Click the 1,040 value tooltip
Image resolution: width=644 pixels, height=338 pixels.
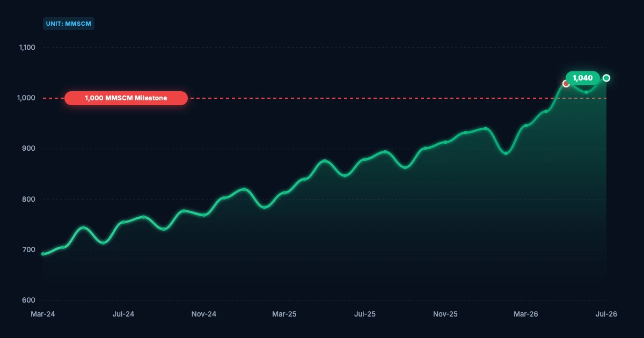[583, 78]
